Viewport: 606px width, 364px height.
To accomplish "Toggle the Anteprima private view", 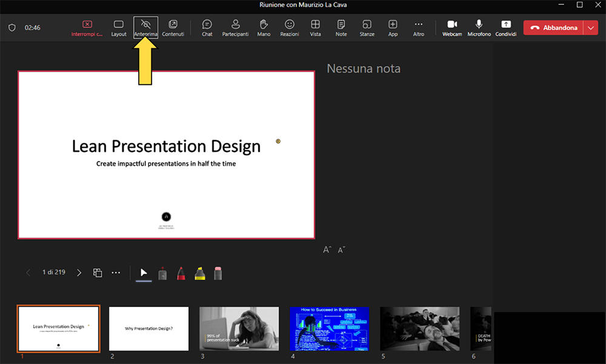I will [145, 28].
